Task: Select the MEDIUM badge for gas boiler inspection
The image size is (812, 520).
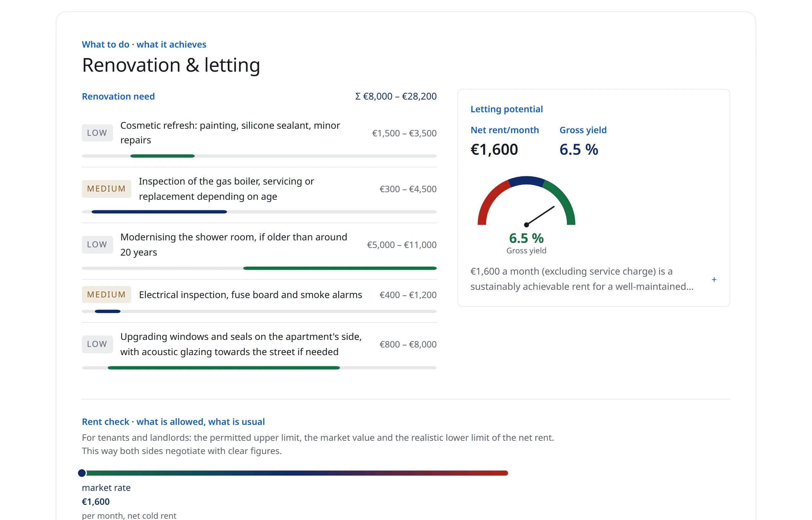Action: coord(106,189)
